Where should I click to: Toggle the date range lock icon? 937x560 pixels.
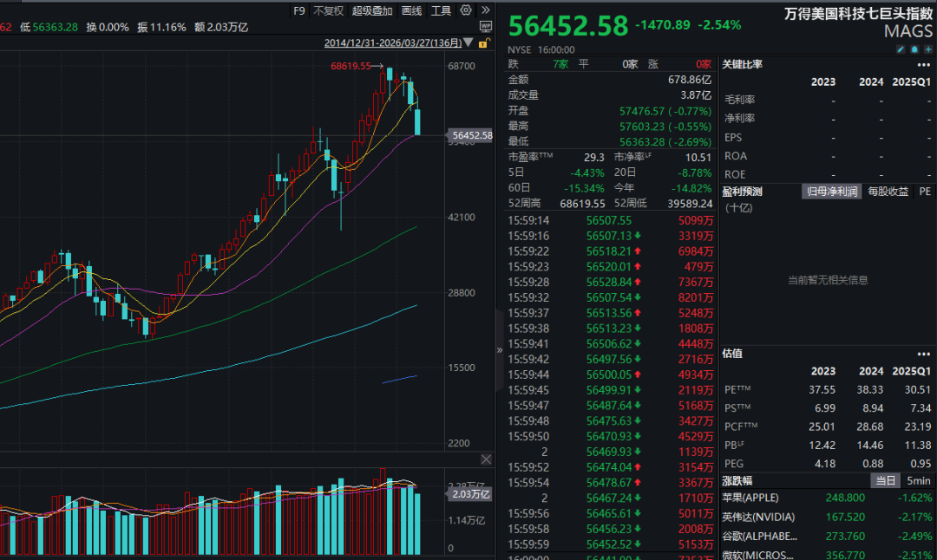click(x=483, y=42)
